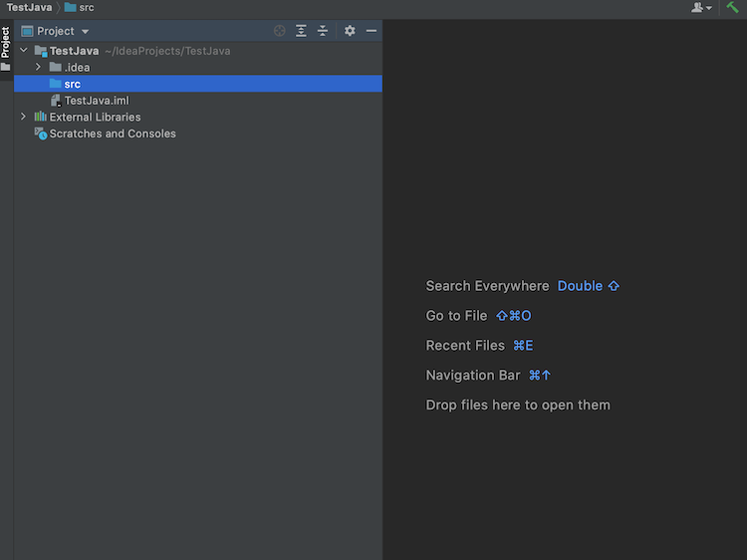This screenshot has height=560, width=747.
Task: Select External Libraries label
Action: click(x=96, y=117)
